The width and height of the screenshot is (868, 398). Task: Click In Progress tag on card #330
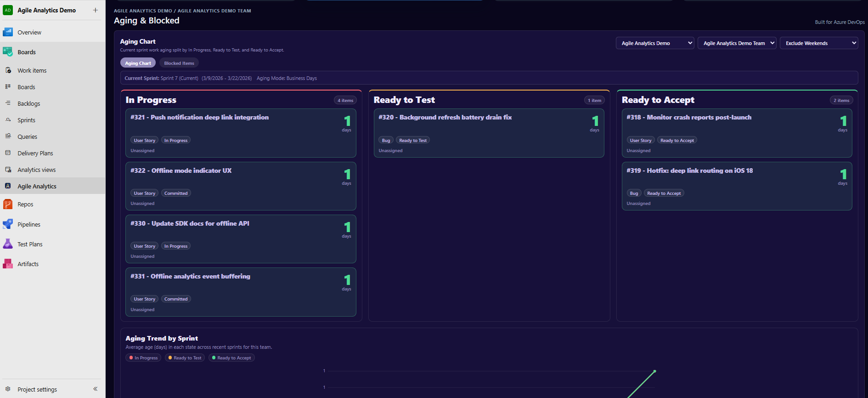pos(176,246)
